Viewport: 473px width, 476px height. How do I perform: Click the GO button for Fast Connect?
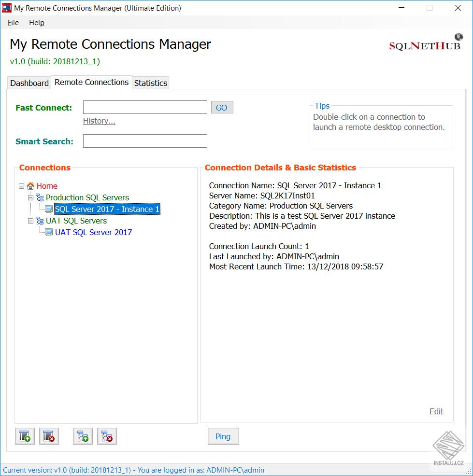pyautogui.click(x=222, y=108)
